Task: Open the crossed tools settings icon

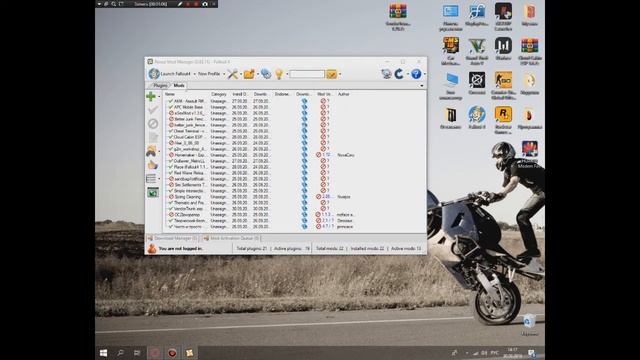Action: tap(232, 74)
